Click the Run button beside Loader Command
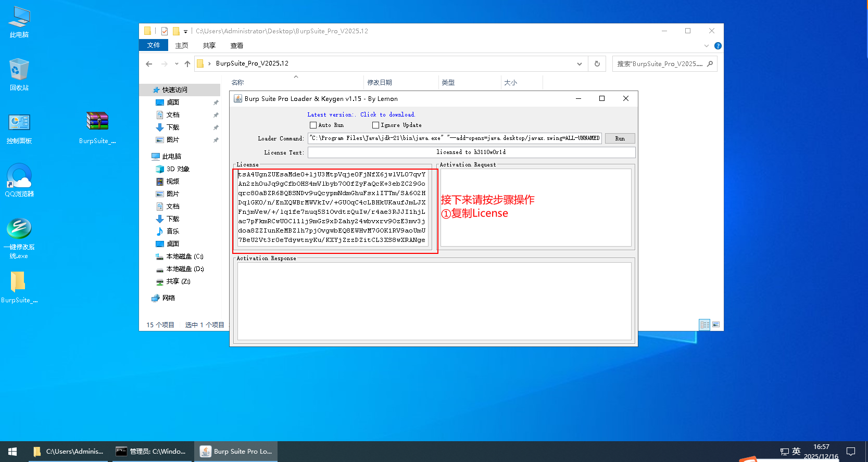Viewport: 868px width, 462px height. pyautogui.click(x=620, y=138)
